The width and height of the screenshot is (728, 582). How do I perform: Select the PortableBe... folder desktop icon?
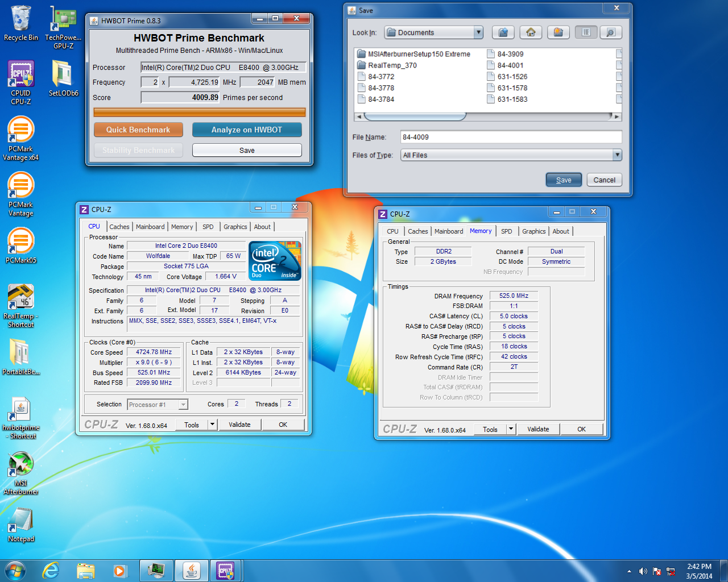[21, 357]
